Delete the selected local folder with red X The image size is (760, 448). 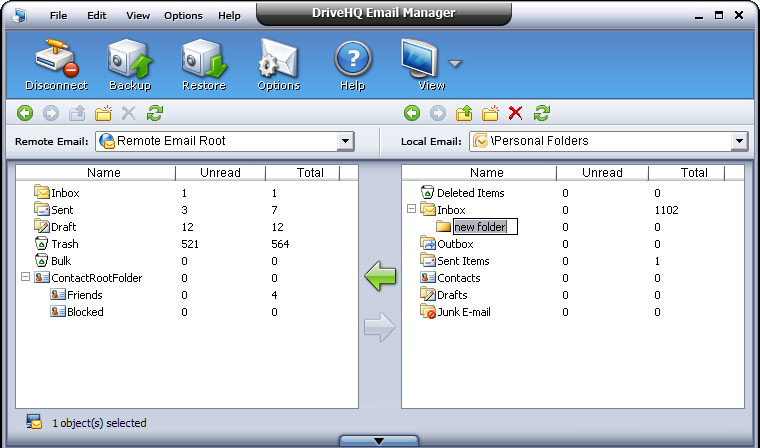(x=516, y=113)
